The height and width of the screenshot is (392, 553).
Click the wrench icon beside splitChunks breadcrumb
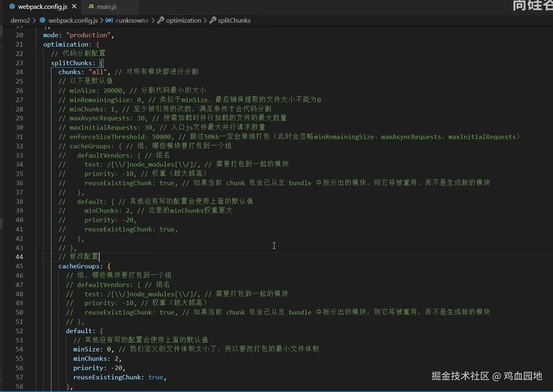tap(213, 20)
